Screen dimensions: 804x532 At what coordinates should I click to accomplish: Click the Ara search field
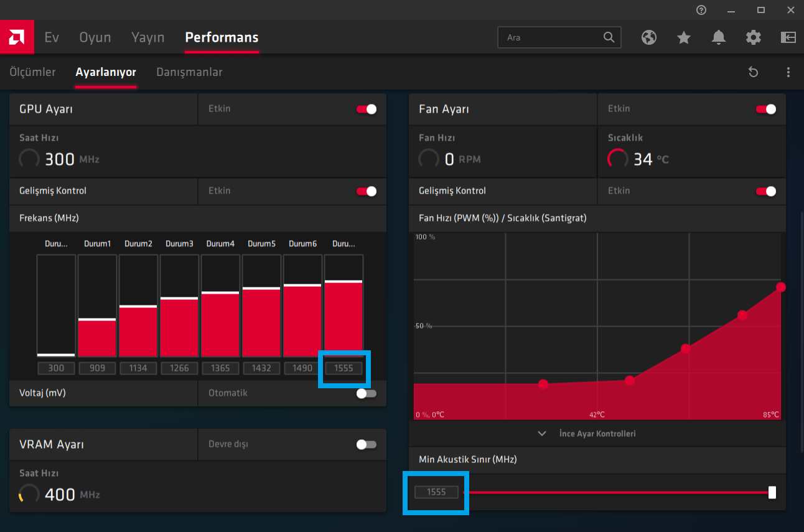click(559, 37)
